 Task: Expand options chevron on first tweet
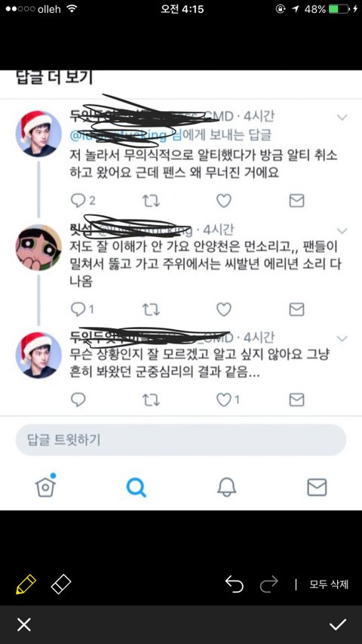342,118
